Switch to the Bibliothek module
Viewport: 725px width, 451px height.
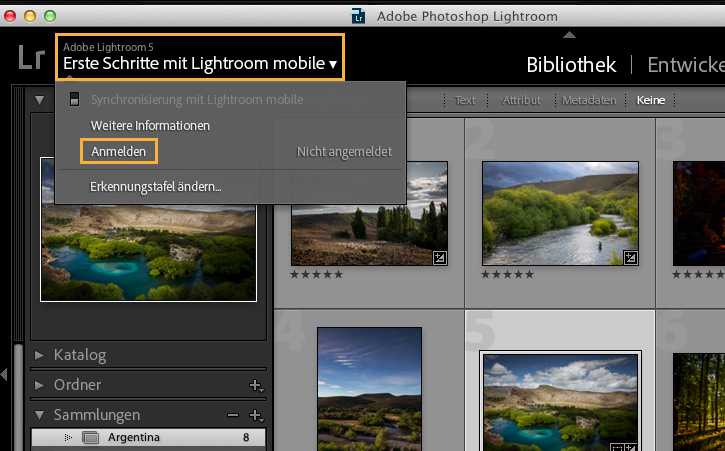571,65
